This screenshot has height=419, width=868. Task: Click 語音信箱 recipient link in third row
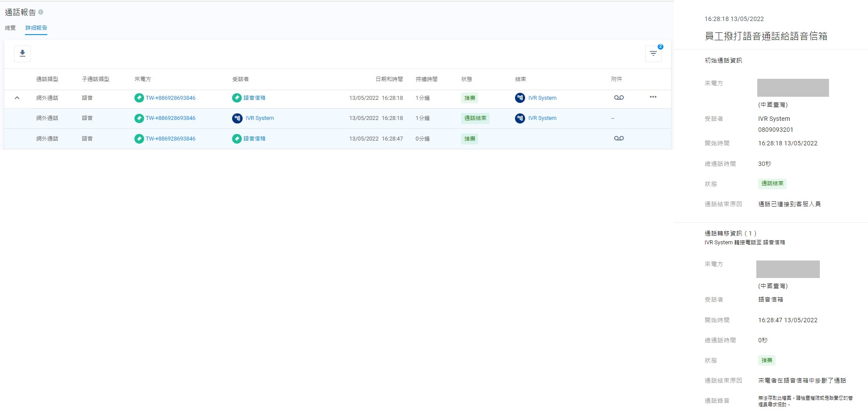click(254, 139)
